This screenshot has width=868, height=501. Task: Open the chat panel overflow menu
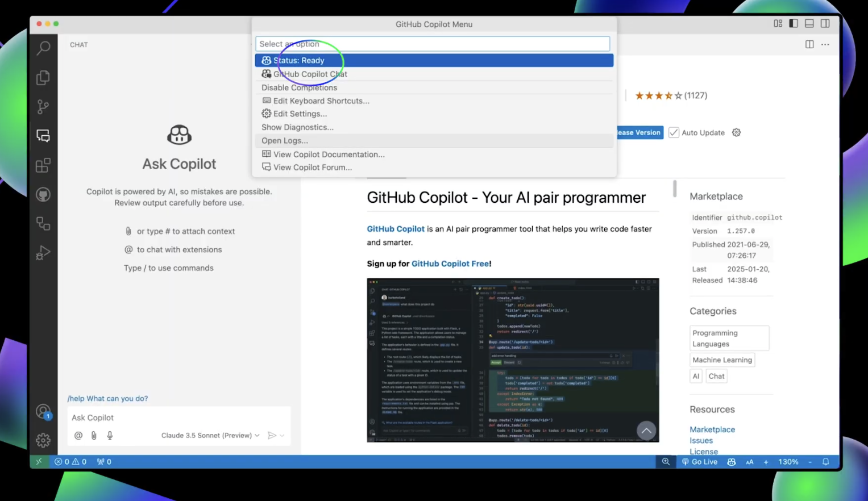(825, 44)
